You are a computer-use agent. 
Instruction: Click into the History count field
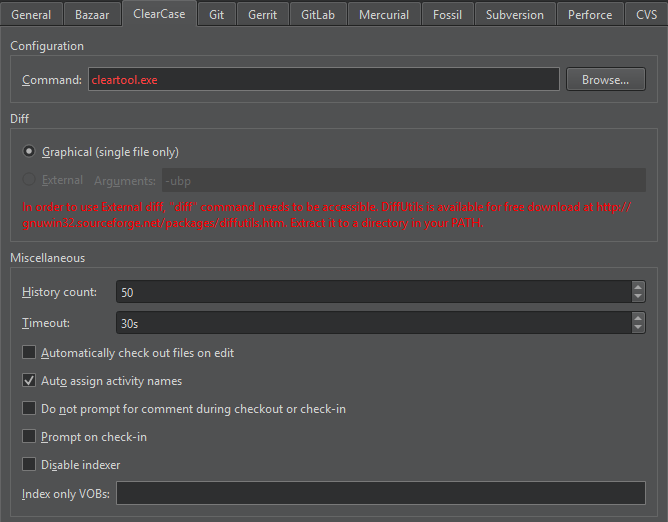(x=372, y=292)
